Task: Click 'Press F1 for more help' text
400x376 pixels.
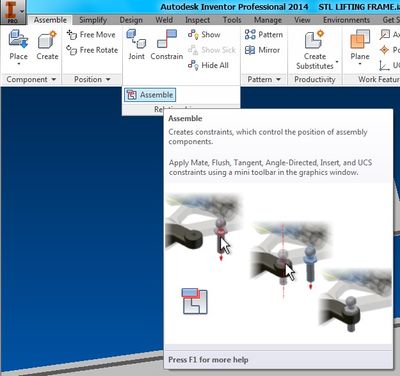Action: coord(208,360)
